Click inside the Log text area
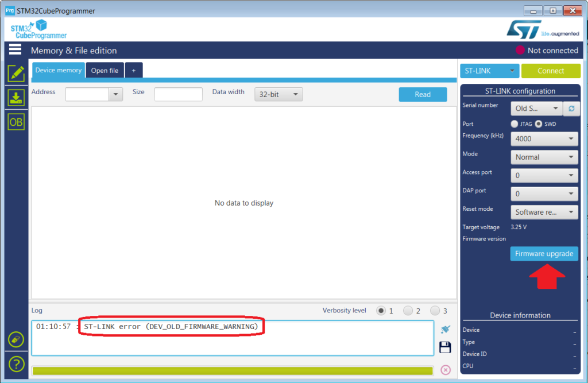The image size is (588, 383). [x=233, y=338]
